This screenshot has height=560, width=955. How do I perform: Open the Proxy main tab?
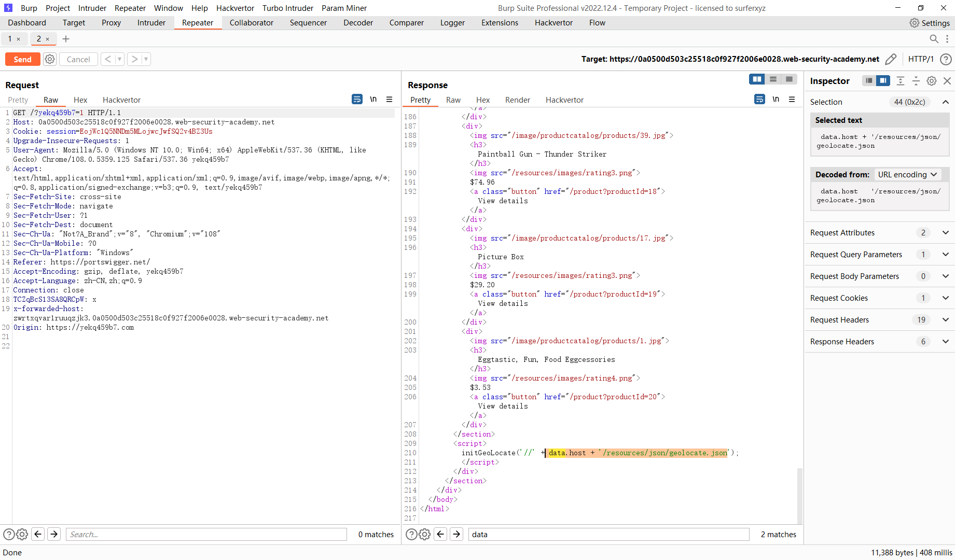[x=111, y=23]
